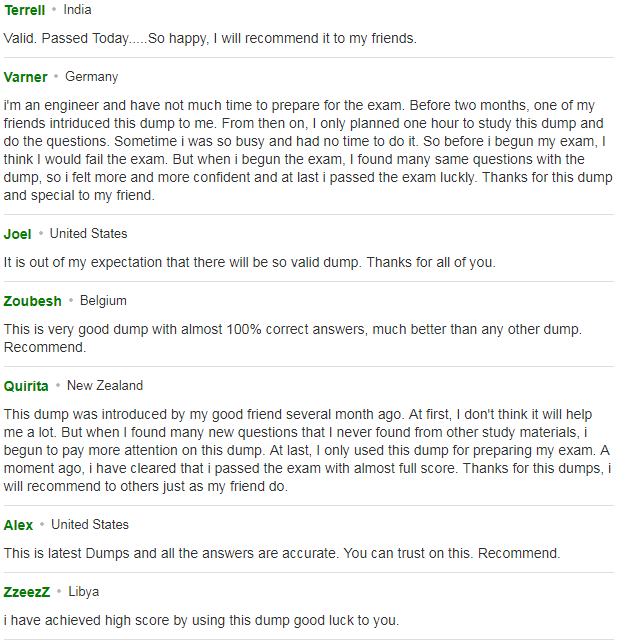Click the Germany country label
Screen dimensions: 619x643
(x=91, y=77)
